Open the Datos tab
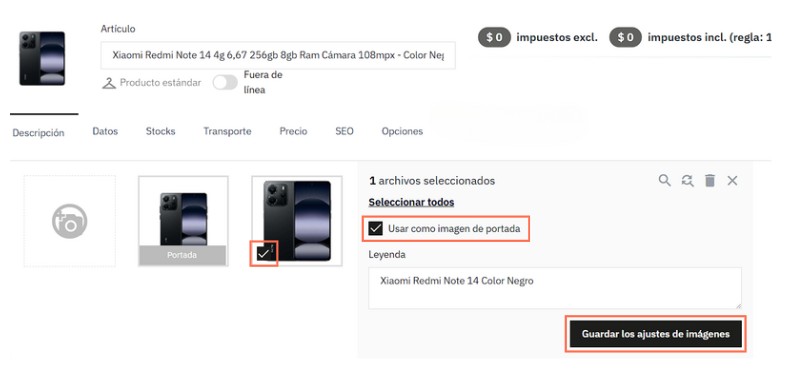This screenshot has width=803, height=385. coord(105,132)
